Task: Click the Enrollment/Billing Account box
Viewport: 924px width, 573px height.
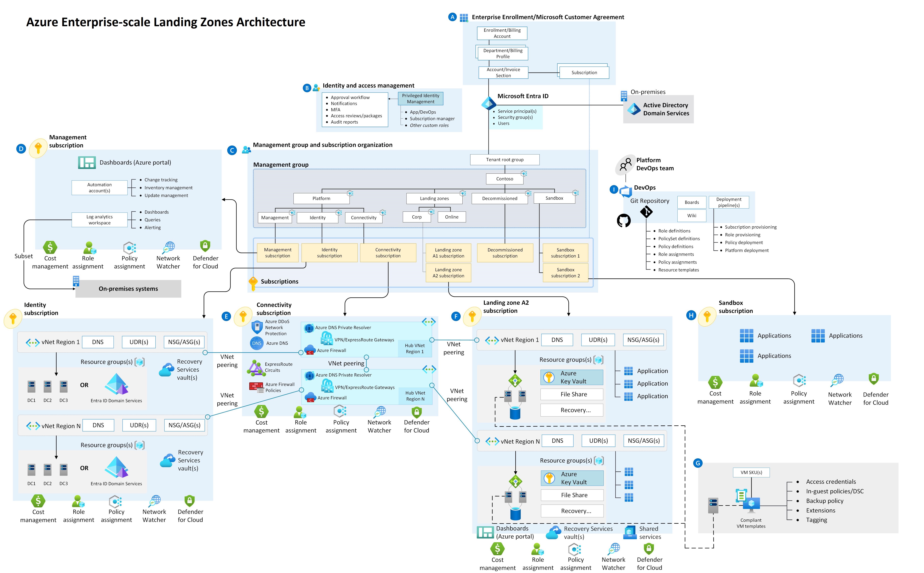Action: (502, 33)
